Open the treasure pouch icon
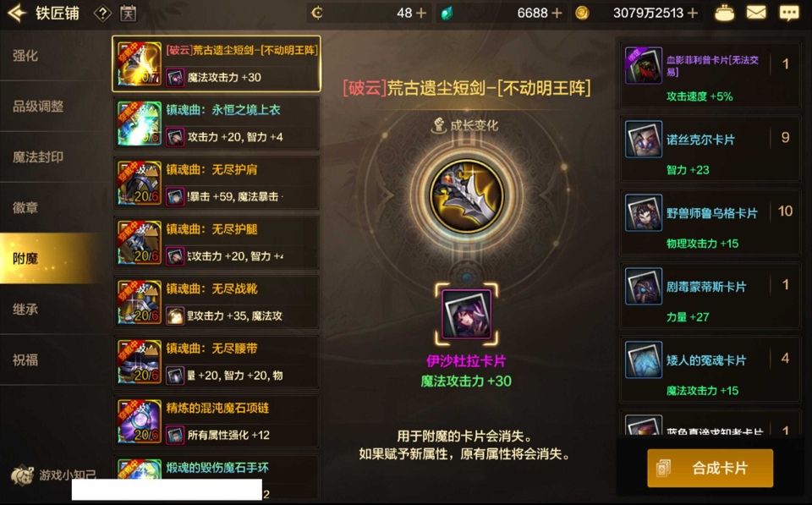Viewport: 812px width, 505px height. click(x=724, y=13)
